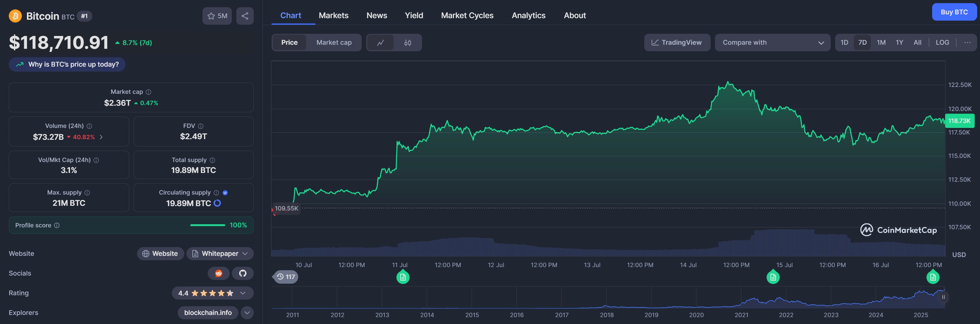Open the Chart tab
The height and width of the screenshot is (324, 980).
click(291, 16)
